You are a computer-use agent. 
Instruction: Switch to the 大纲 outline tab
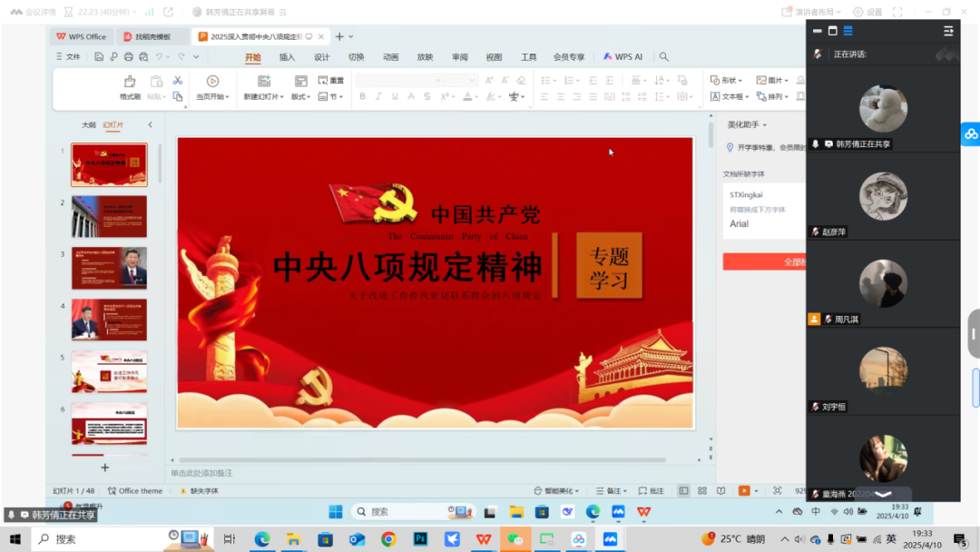88,125
